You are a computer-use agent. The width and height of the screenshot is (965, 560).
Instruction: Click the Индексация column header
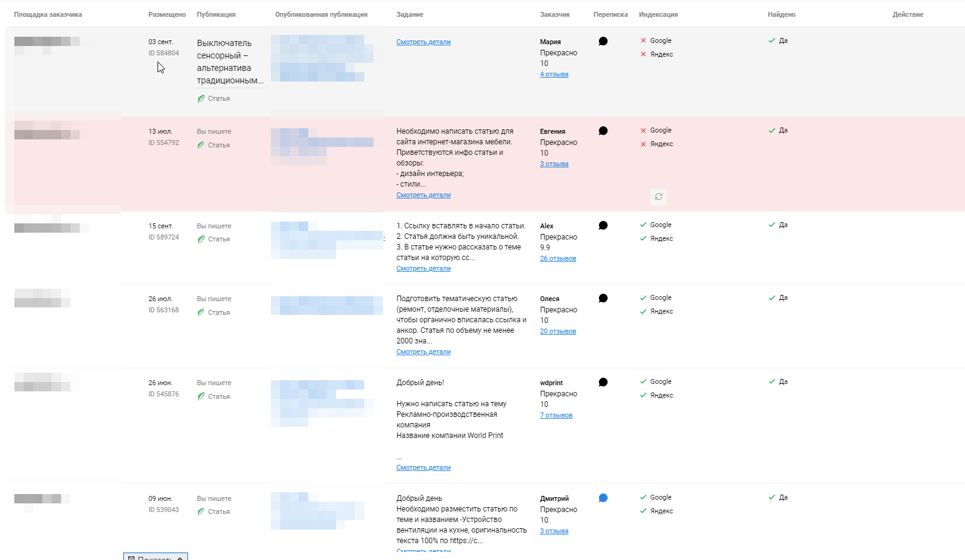[658, 14]
